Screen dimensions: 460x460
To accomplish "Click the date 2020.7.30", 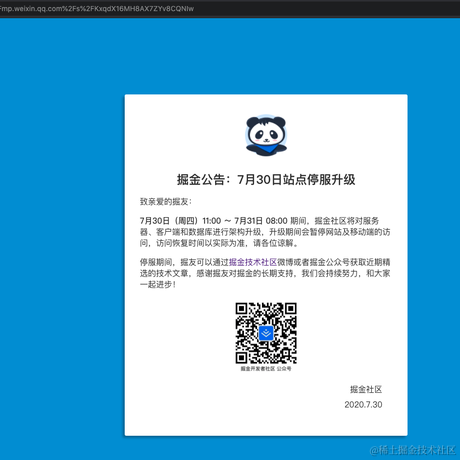I will [x=363, y=405].
